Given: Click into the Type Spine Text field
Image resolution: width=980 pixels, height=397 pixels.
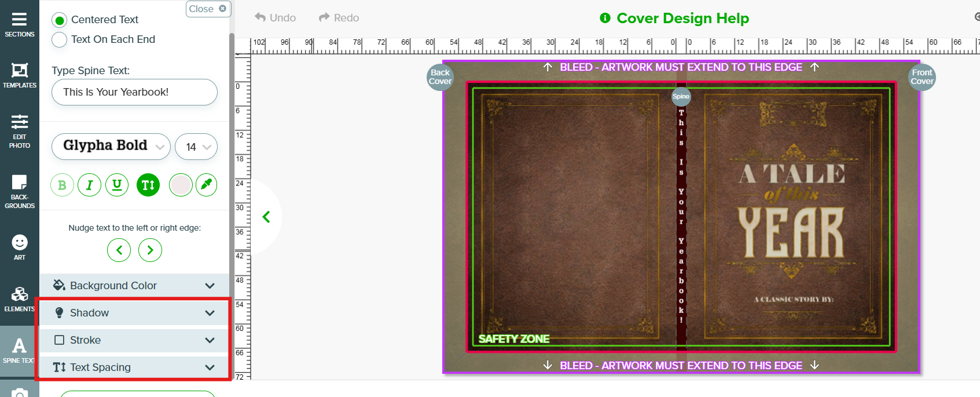Looking at the screenshot, I should coord(134,92).
